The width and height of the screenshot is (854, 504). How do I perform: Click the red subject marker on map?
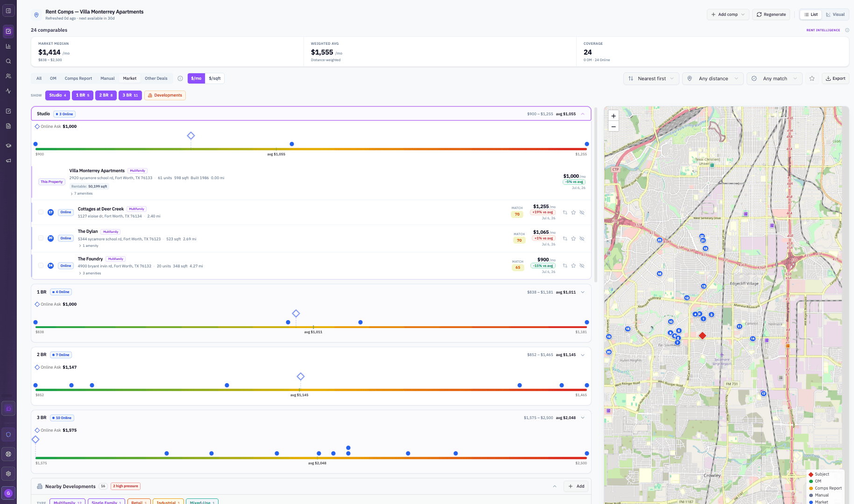[x=702, y=336]
